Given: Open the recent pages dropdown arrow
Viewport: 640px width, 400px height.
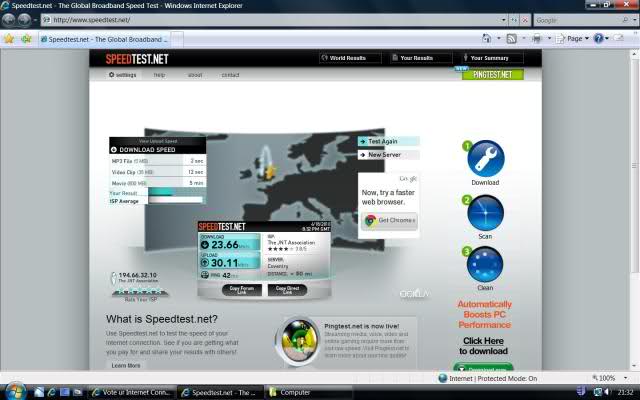Looking at the screenshot, I should [35, 20].
